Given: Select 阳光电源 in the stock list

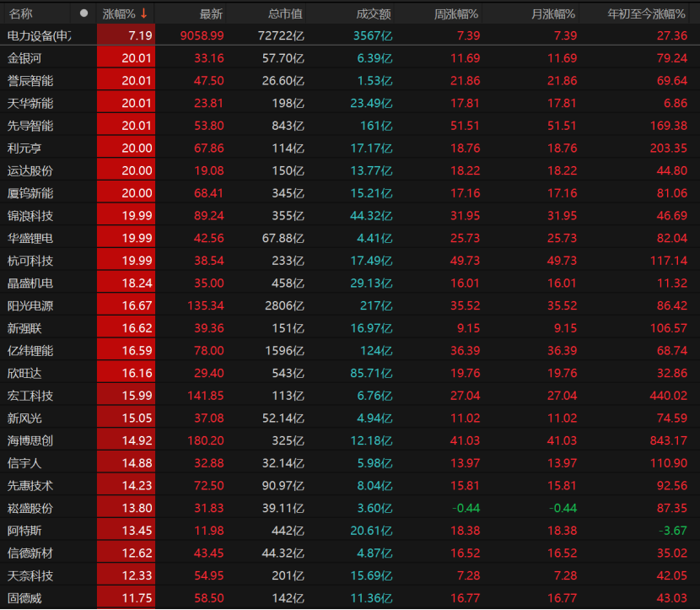Looking at the screenshot, I should click(x=30, y=305).
